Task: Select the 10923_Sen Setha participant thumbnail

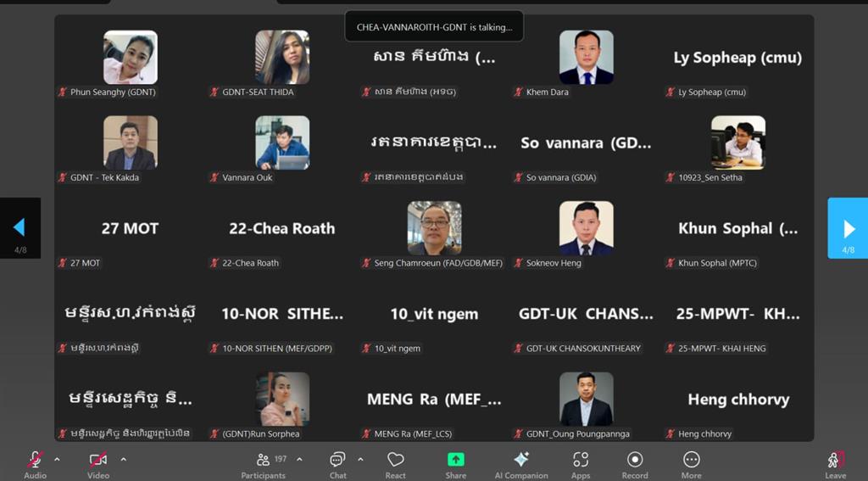Action: 738,143
